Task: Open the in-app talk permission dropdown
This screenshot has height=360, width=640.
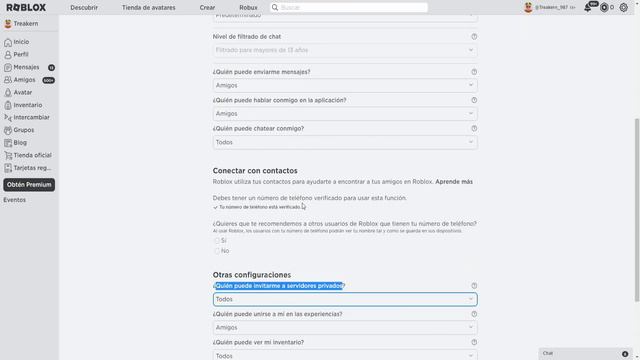Action: click(345, 114)
